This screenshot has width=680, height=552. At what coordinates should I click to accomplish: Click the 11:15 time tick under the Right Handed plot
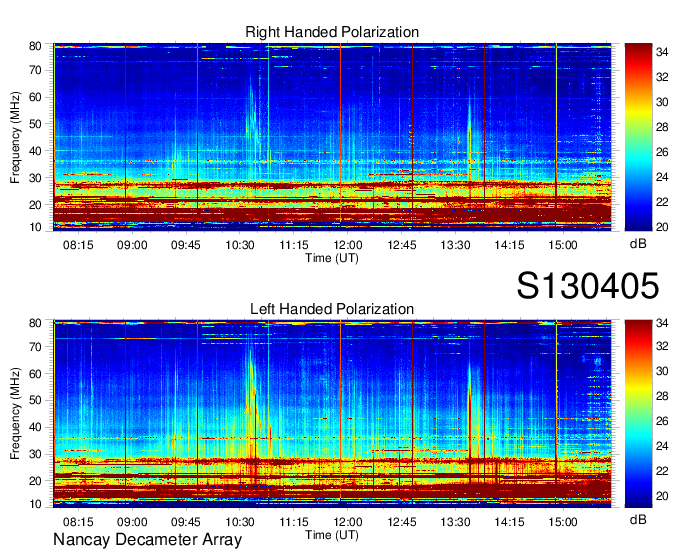point(294,245)
